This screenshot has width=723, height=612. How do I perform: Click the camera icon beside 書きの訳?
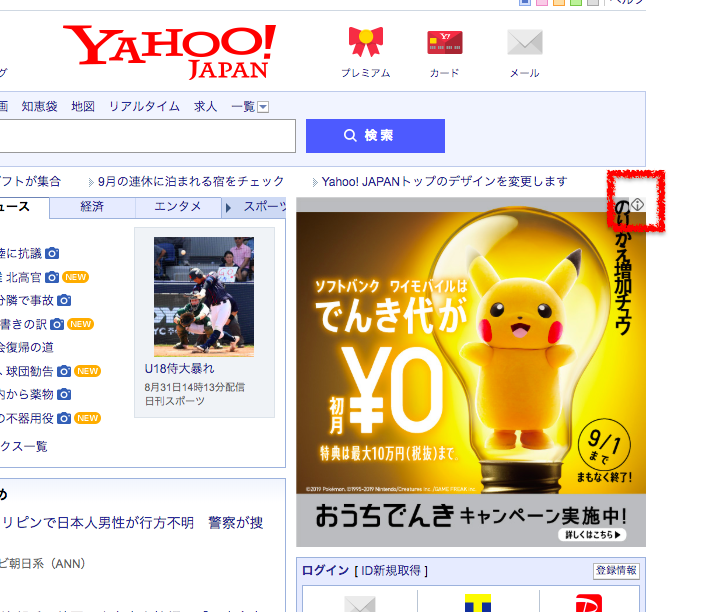[x=57, y=324]
